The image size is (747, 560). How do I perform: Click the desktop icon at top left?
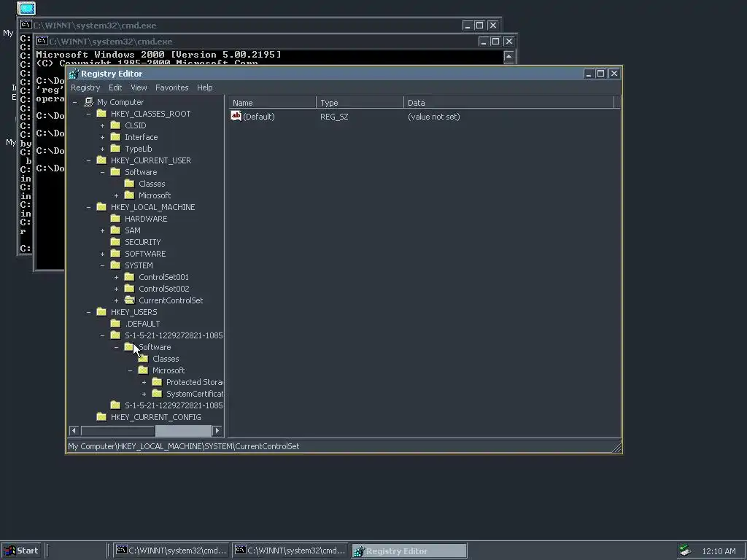(26, 8)
